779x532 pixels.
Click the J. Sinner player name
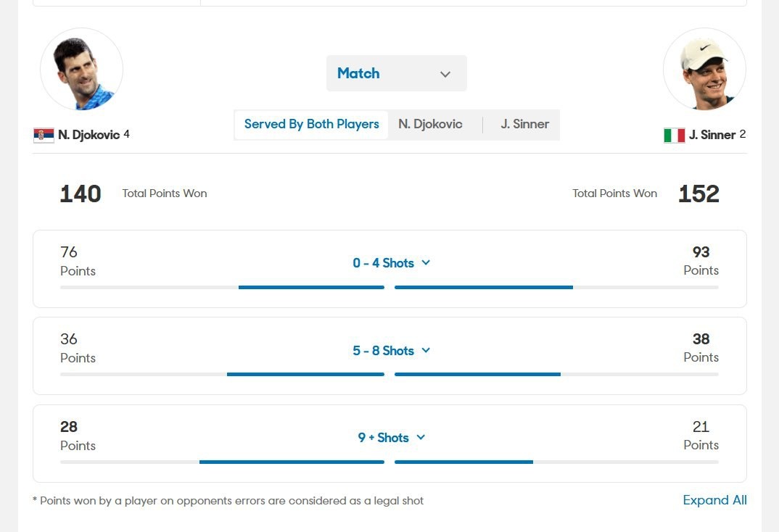pyautogui.click(x=712, y=135)
